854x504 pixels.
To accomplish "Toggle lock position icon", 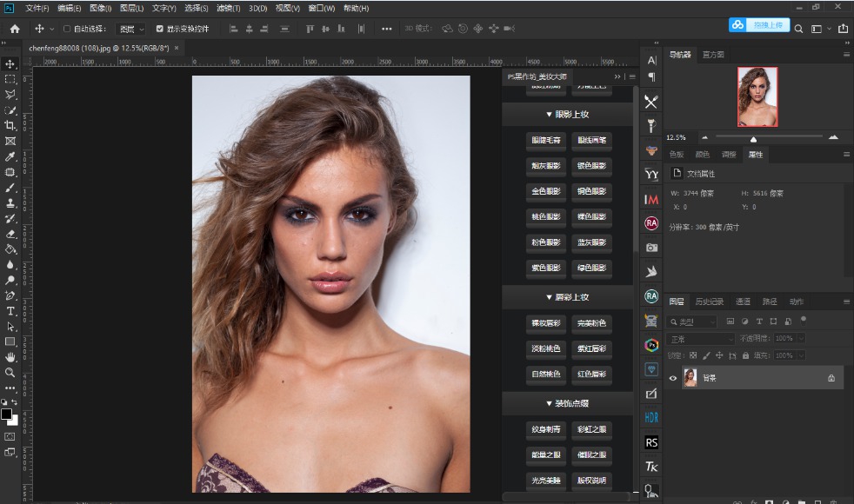I will pos(719,355).
